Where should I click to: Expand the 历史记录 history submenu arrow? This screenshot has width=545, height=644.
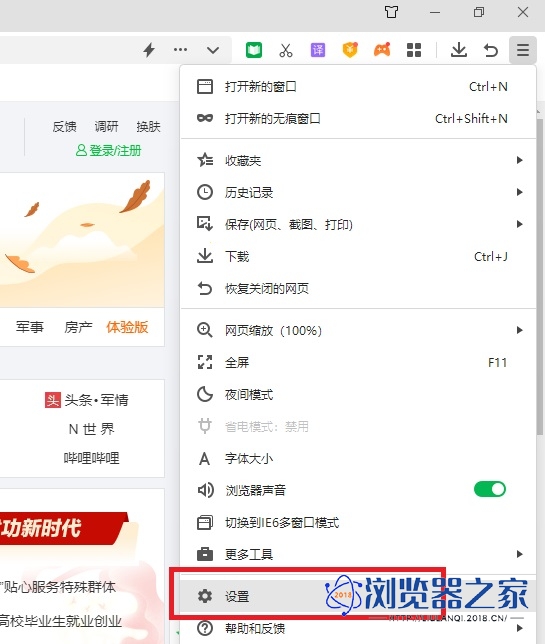[x=520, y=192]
